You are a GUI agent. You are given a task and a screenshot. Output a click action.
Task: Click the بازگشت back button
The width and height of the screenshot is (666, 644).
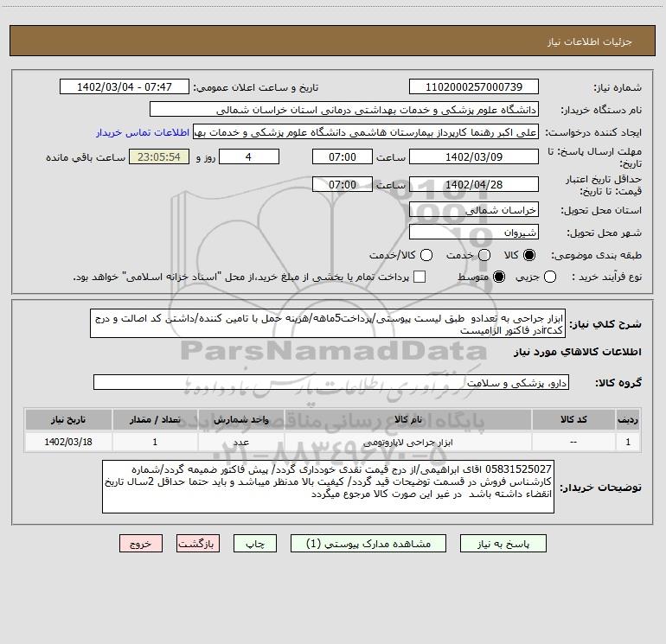click(198, 544)
